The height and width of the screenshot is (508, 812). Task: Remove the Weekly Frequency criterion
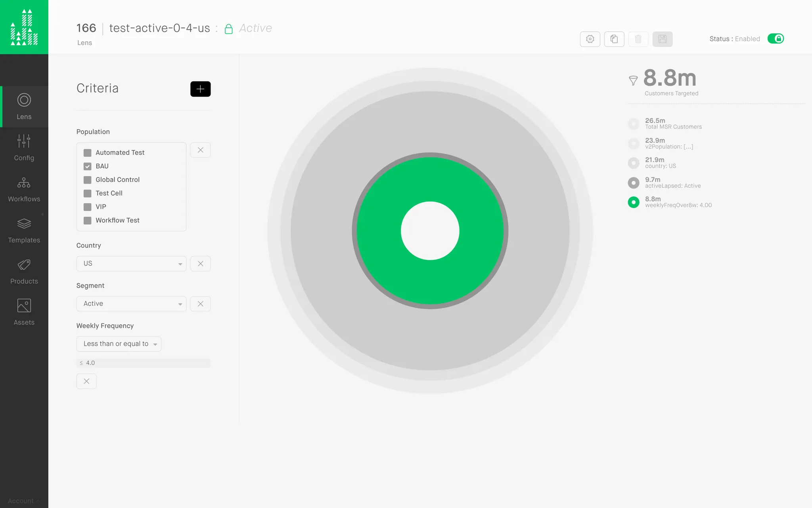86,381
